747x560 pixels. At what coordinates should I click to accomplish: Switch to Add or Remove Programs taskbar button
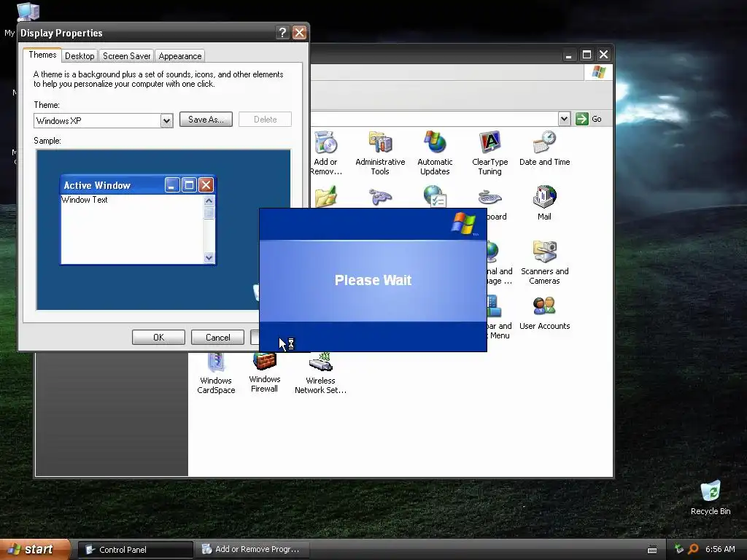[252, 549]
